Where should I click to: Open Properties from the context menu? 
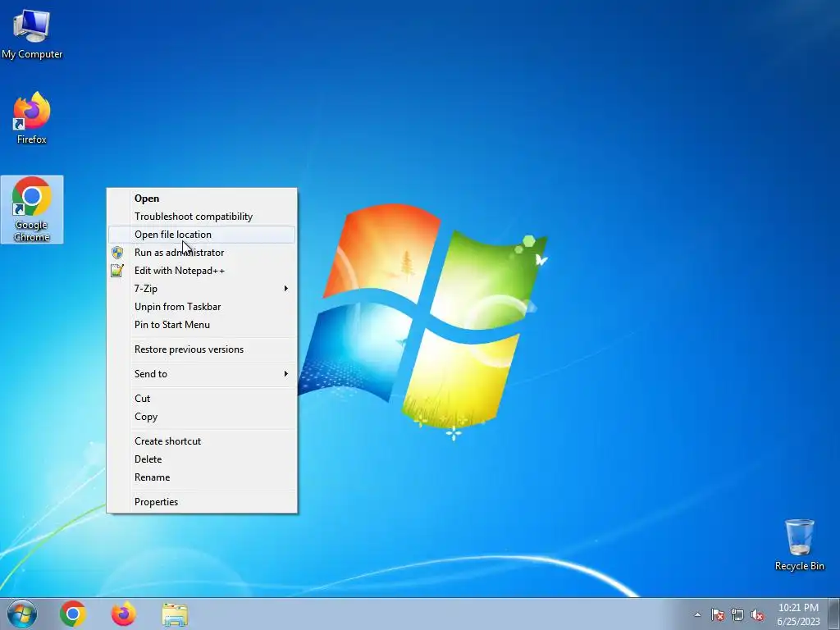[202, 502]
